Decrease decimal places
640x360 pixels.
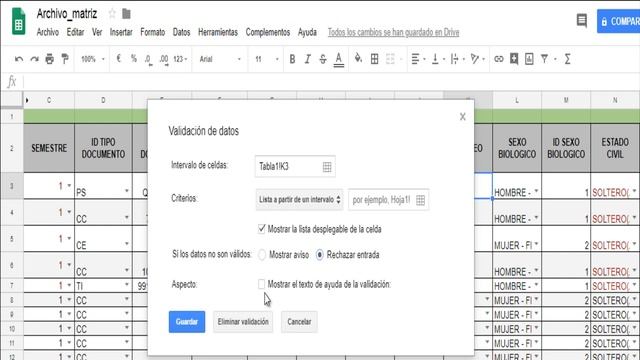(x=148, y=60)
